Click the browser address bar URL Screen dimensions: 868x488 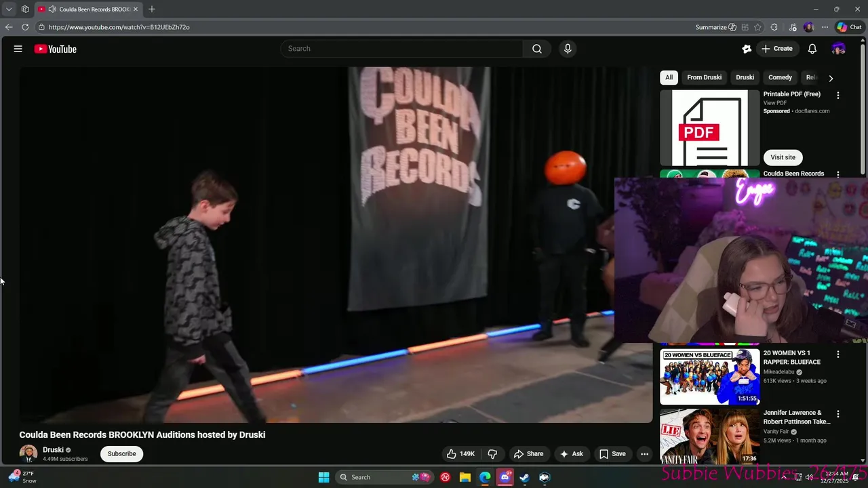coord(119,27)
